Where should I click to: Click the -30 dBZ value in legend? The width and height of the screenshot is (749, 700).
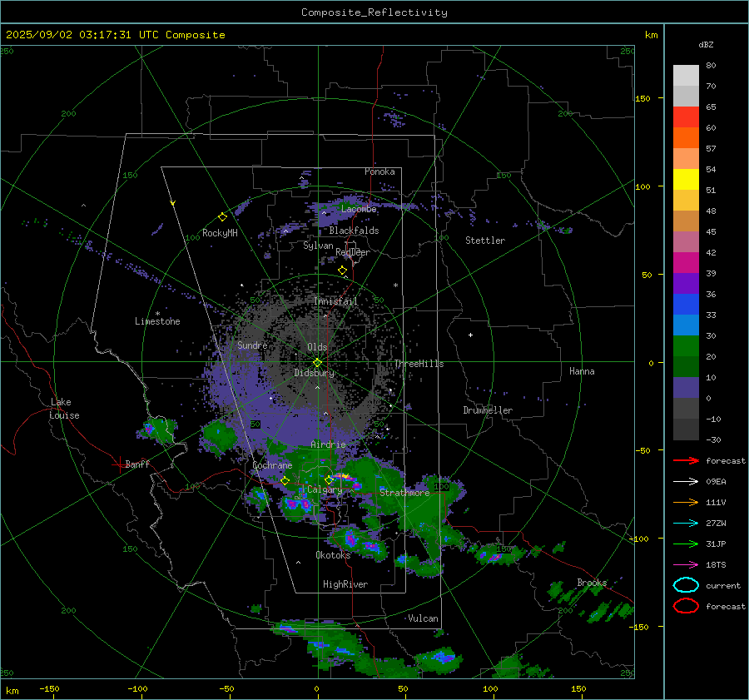(x=713, y=439)
